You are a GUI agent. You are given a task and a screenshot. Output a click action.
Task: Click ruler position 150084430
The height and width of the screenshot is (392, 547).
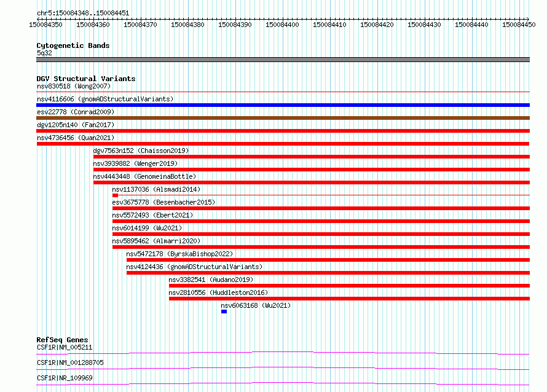click(x=424, y=25)
